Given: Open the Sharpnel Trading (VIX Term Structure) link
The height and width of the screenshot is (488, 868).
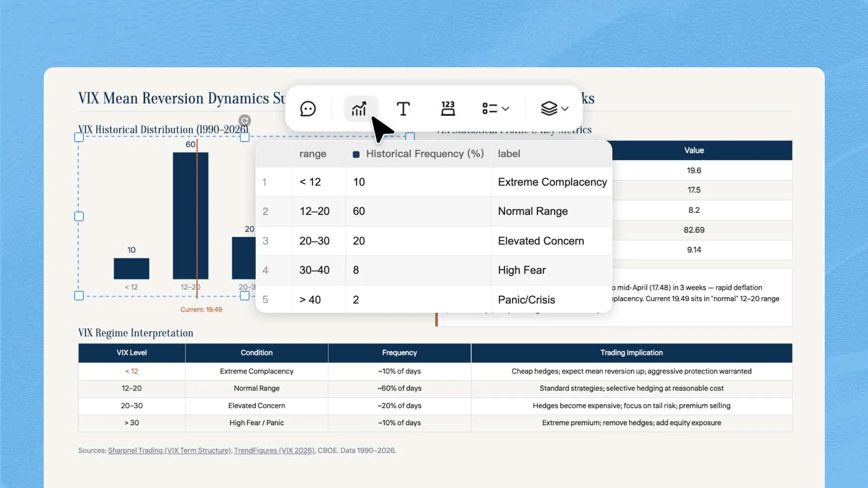Looking at the screenshot, I should (169, 450).
